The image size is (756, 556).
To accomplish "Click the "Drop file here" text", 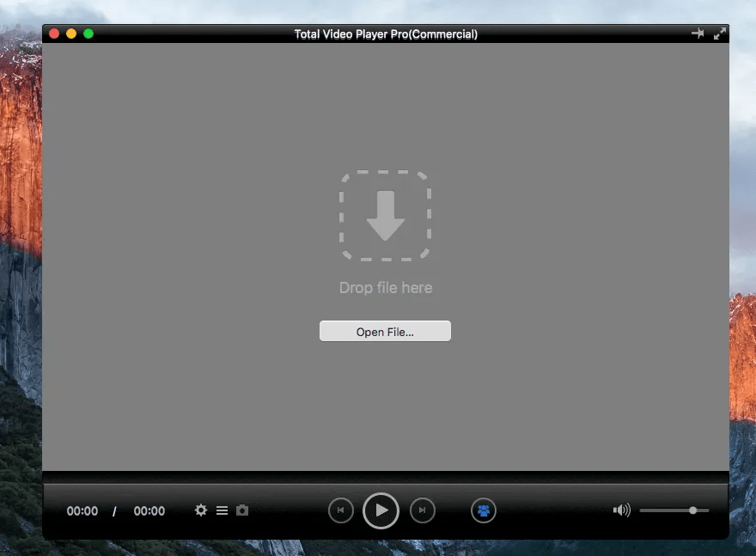I will pyautogui.click(x=386, y=288).
